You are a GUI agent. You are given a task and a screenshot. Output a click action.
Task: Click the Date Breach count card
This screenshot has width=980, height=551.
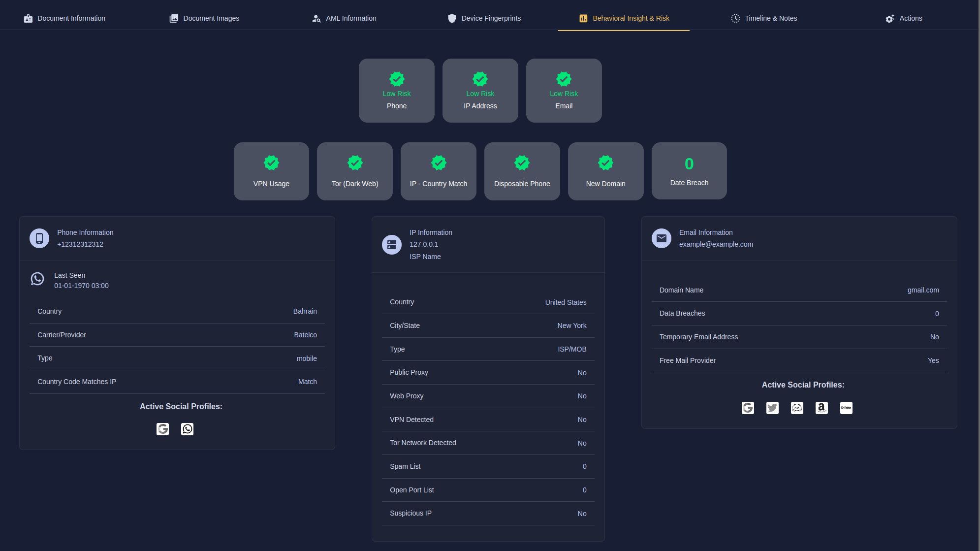(689, 171)
